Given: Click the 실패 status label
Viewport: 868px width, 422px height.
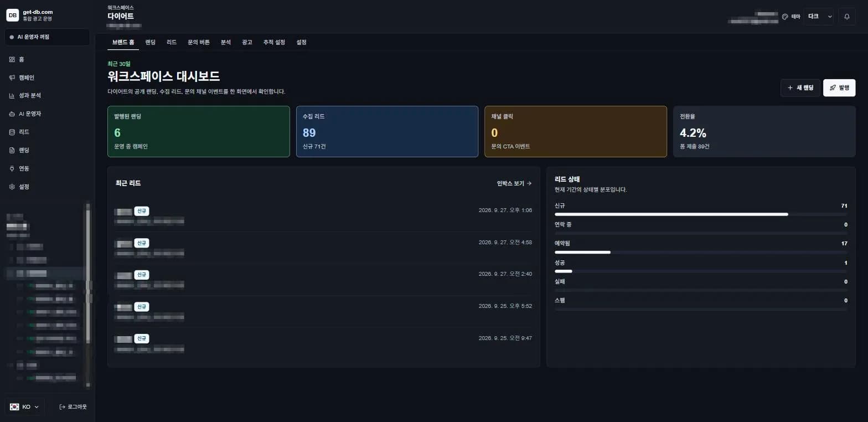Looking at the screenshot, I should pos(560,281).
